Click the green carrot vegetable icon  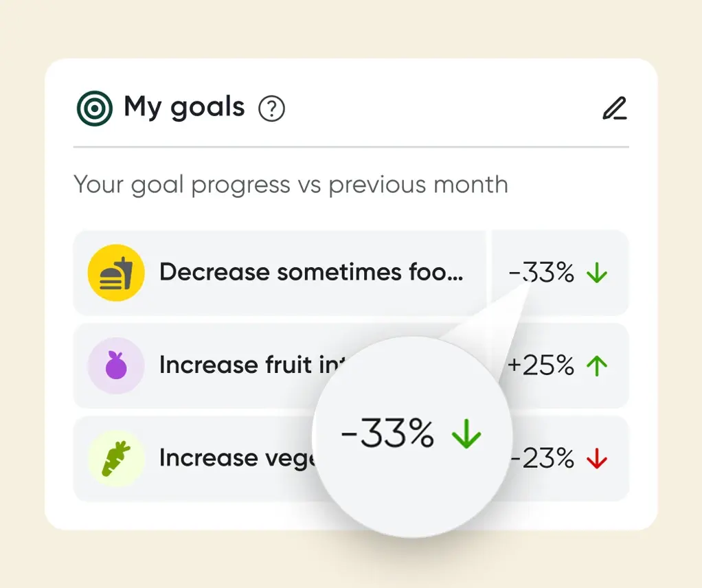click(x=116, y=458)
